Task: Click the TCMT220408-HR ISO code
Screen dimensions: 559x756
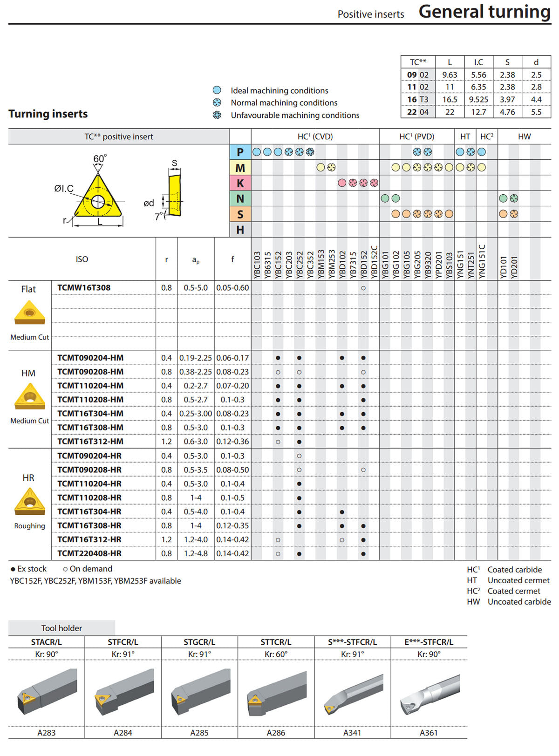Action: [x=89, y=553]
